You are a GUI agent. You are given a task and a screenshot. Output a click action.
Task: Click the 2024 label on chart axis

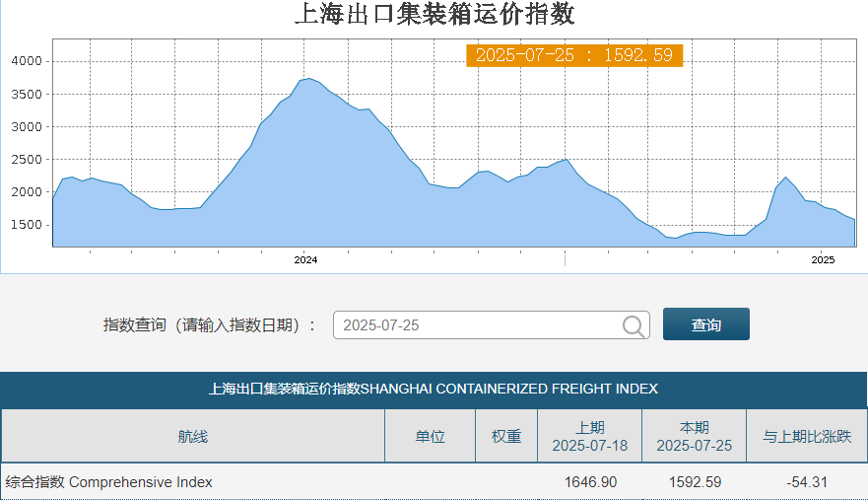tap(305, 260)
